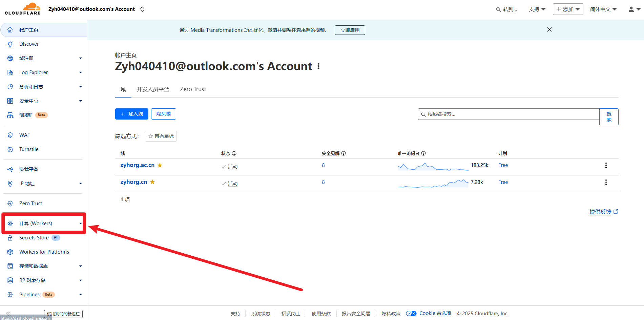
Task: Click the visitors sparkline for zyhorg.ac.cn
Action: pos(433,166)
